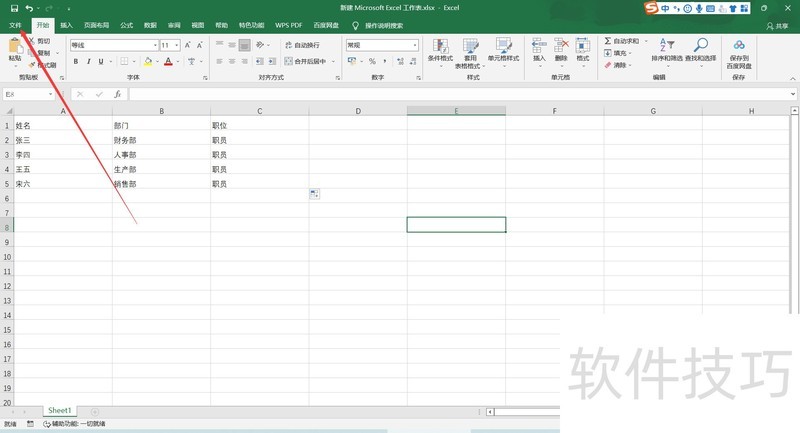The width and height of the screenshot is (800, 433).
Task: Expand the Name Box dropdown arrow
Action: tap(50, 94)
